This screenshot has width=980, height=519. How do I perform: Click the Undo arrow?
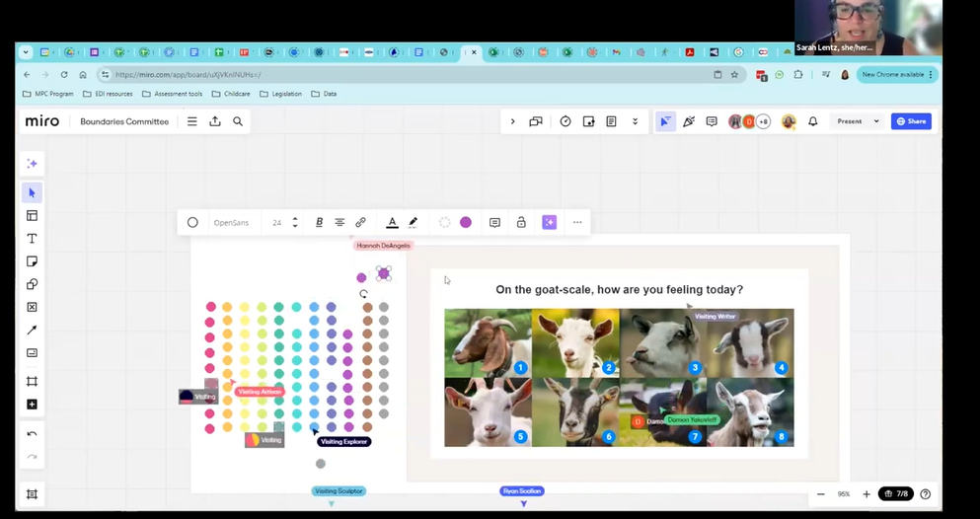[x=32, y=434]
